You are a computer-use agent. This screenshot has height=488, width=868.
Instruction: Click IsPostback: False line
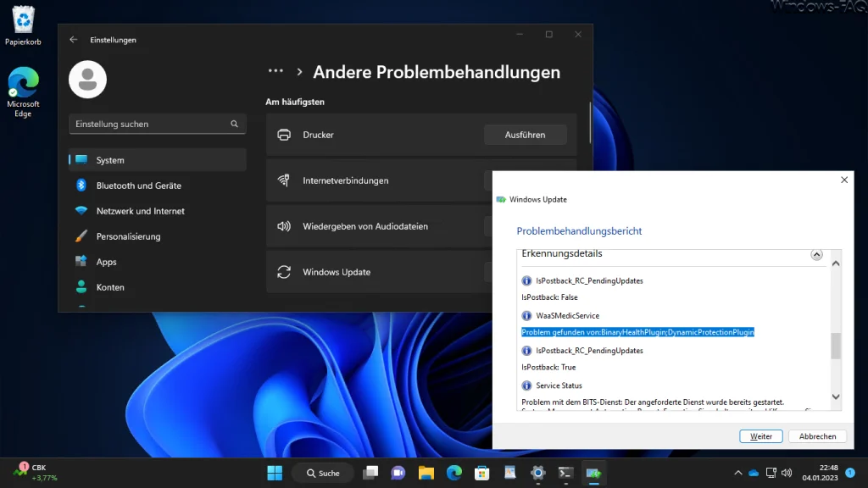(x=549, y=297)
